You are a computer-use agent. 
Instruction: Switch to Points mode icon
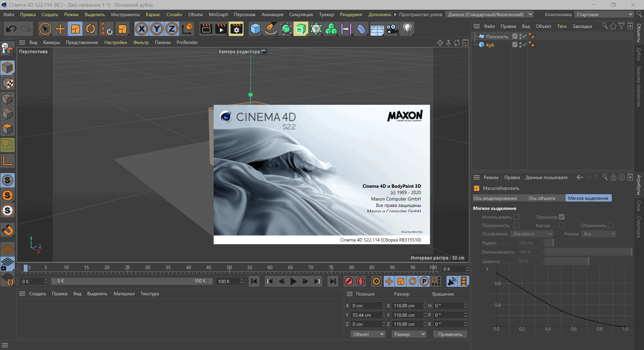(7, 99)
